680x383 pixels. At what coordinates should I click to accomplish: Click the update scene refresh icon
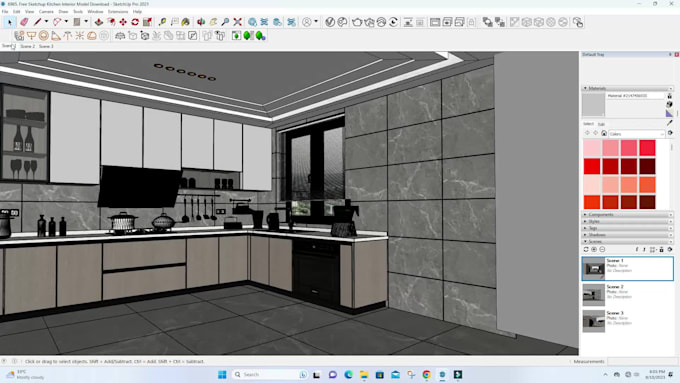pyautogui.click(x=586, y=249)
